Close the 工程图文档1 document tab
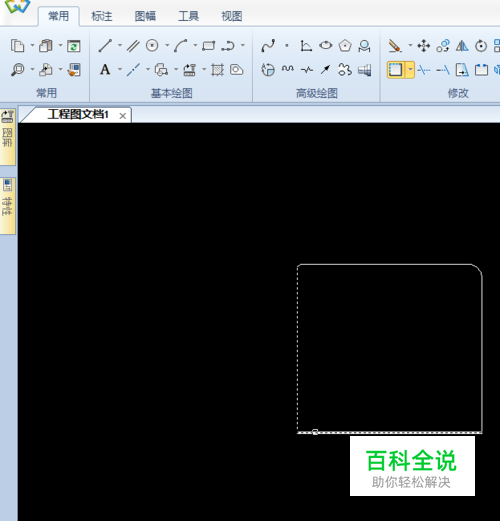This screenshot has width=500, height=521. 123,116
